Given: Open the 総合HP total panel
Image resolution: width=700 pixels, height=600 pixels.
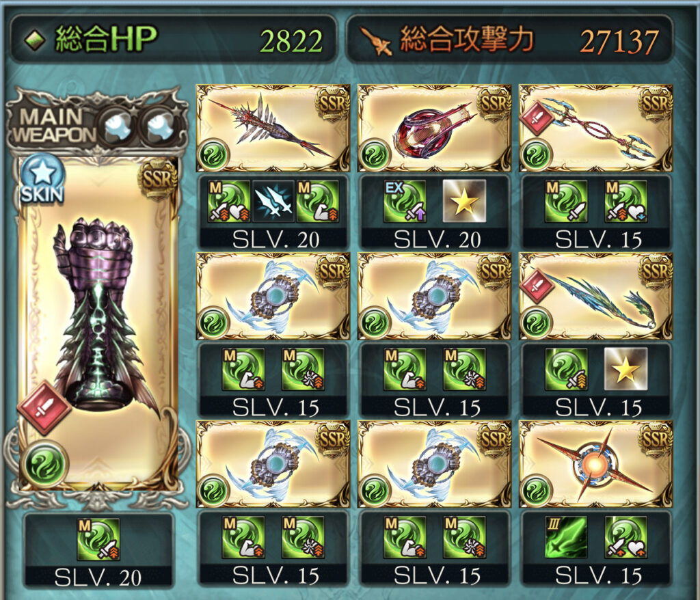Looking at the screenshot, I should [173, 39].
